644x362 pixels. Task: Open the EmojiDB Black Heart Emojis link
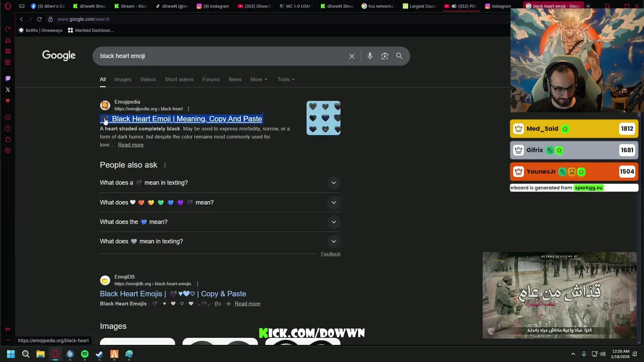point(173,294)
